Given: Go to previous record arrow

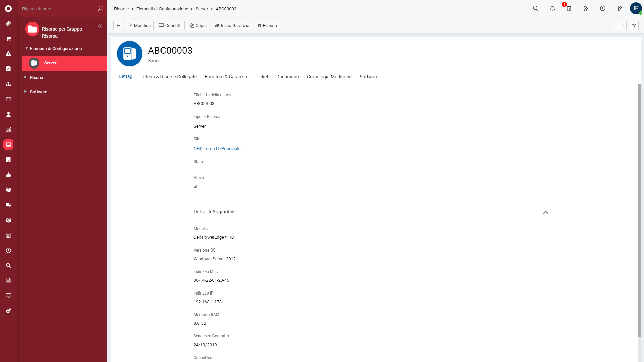Looking at the screenshot, I should 615,26.
